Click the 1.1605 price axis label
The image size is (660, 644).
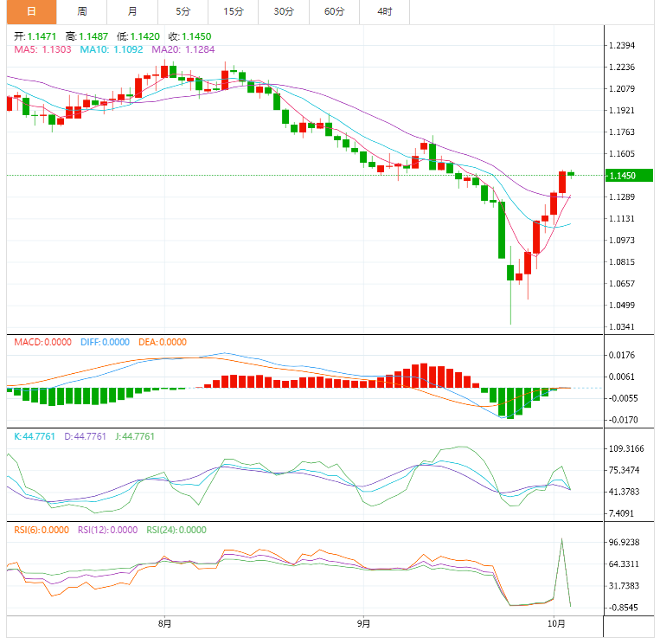coord(622,154)
